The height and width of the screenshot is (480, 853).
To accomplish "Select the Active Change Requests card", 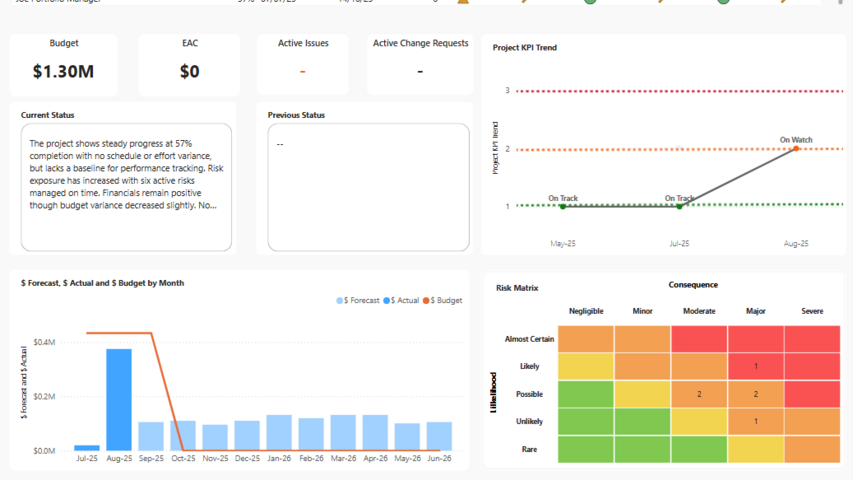I will coord(420,65).
